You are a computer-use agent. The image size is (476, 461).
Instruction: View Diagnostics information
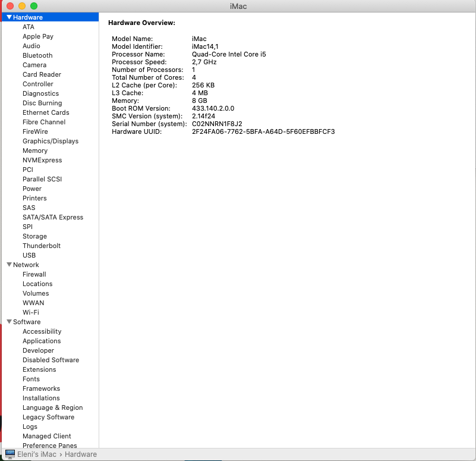[x=40, y=93]
